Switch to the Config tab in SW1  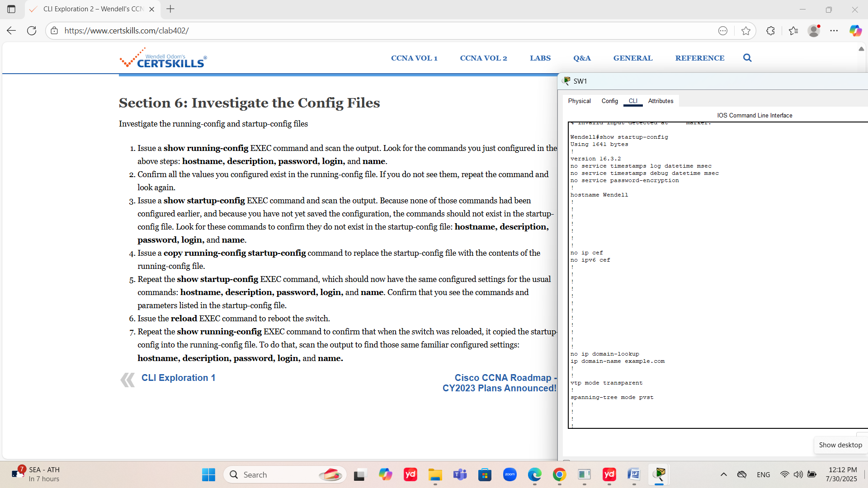(609, 101)
